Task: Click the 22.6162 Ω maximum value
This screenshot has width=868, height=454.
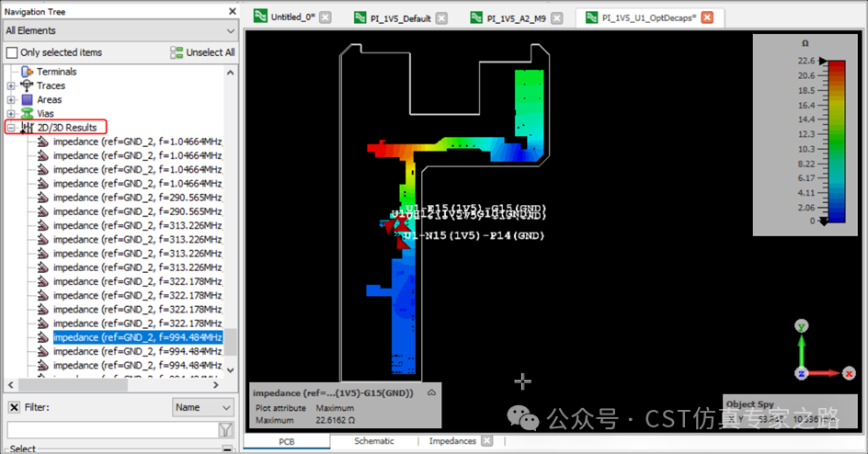Action: 336,420
